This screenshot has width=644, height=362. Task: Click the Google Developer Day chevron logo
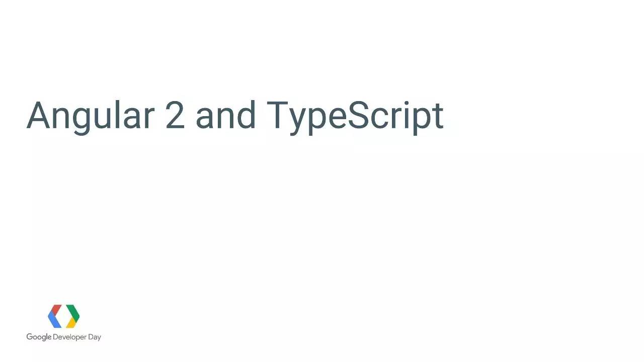coord(63,316)
